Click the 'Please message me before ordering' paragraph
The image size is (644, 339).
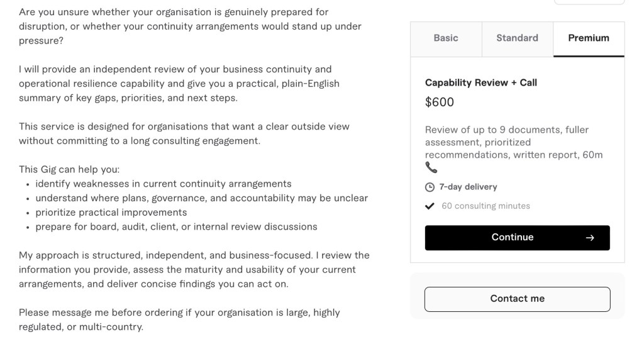pyautogui.click(x=179, y=320)
